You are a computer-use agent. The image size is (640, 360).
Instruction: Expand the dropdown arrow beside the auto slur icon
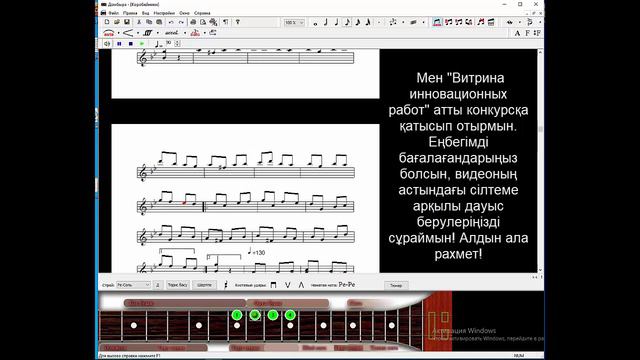[x=118, y=33]
